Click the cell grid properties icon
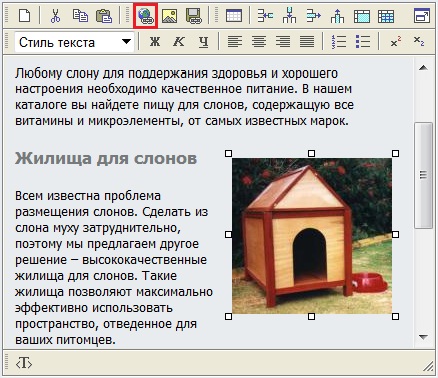438x378 pixels. 386,16
